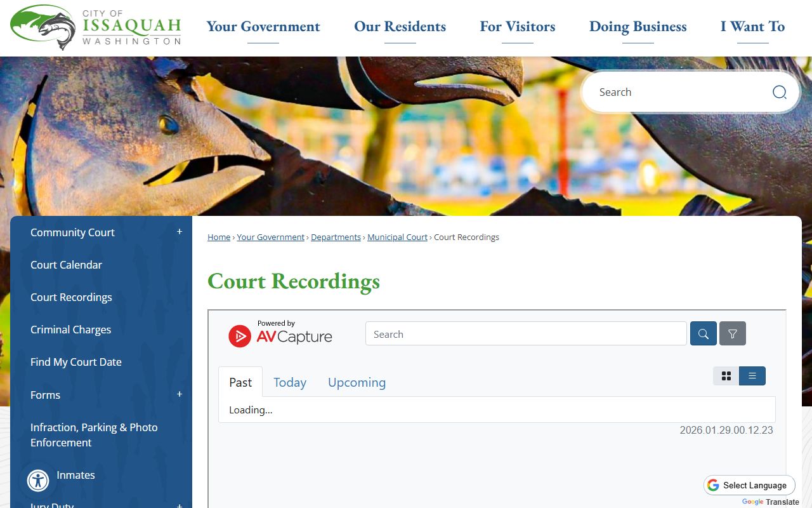Viewport: 812px width, 508px height.
Task: Open the I Want To menu
Action: (753, 27)
